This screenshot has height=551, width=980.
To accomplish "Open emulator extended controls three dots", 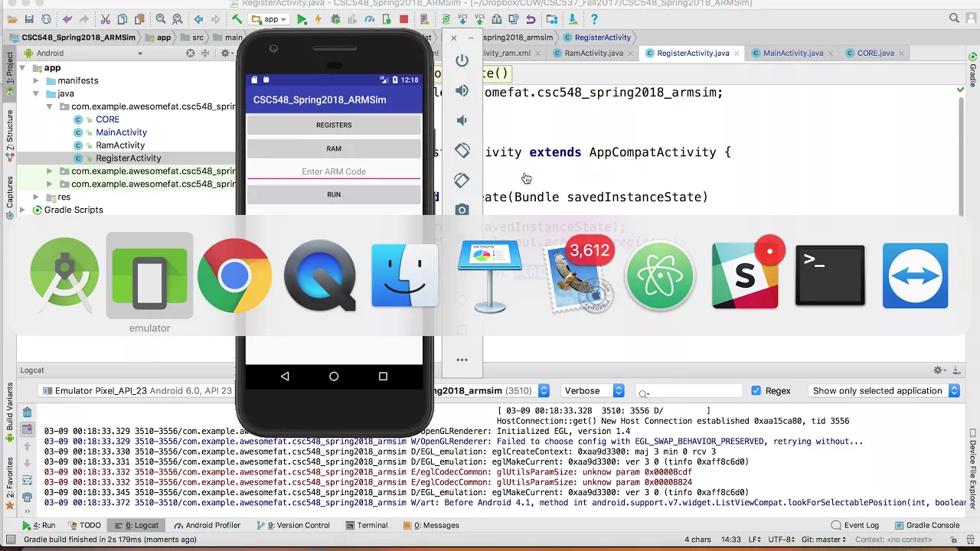I will 462,360.
